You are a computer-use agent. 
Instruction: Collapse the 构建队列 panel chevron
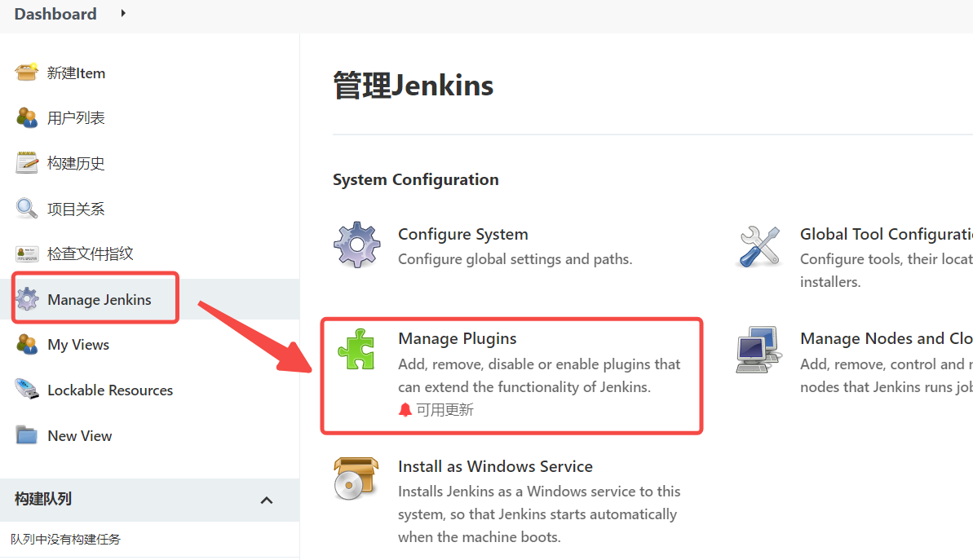click(x=267, y=500)
